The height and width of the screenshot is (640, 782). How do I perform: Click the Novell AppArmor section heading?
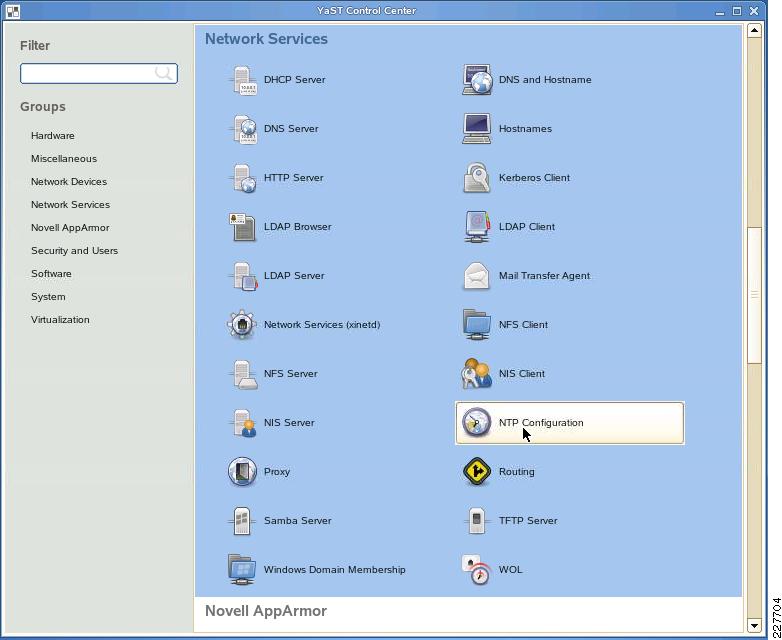click(x=266, y=611)
